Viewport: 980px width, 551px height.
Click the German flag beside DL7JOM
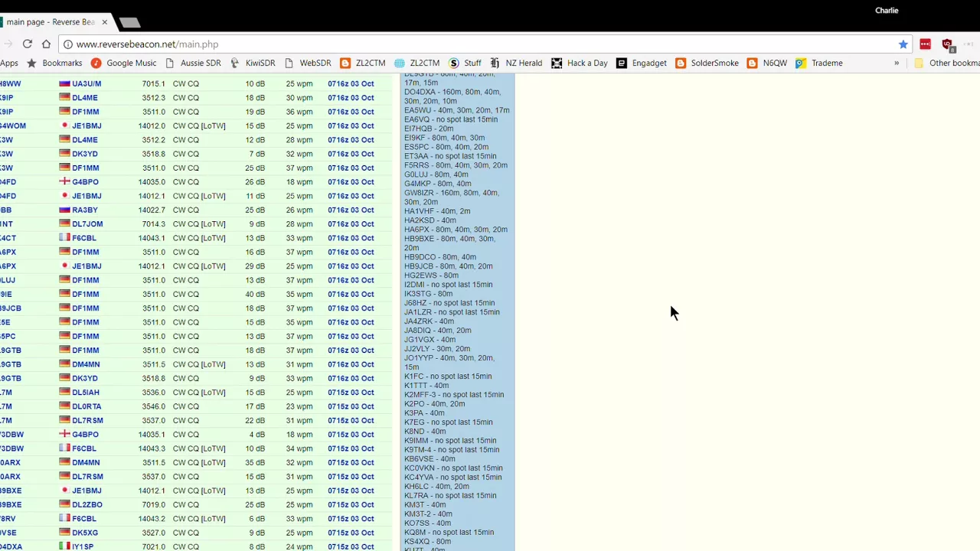(64, 223)
